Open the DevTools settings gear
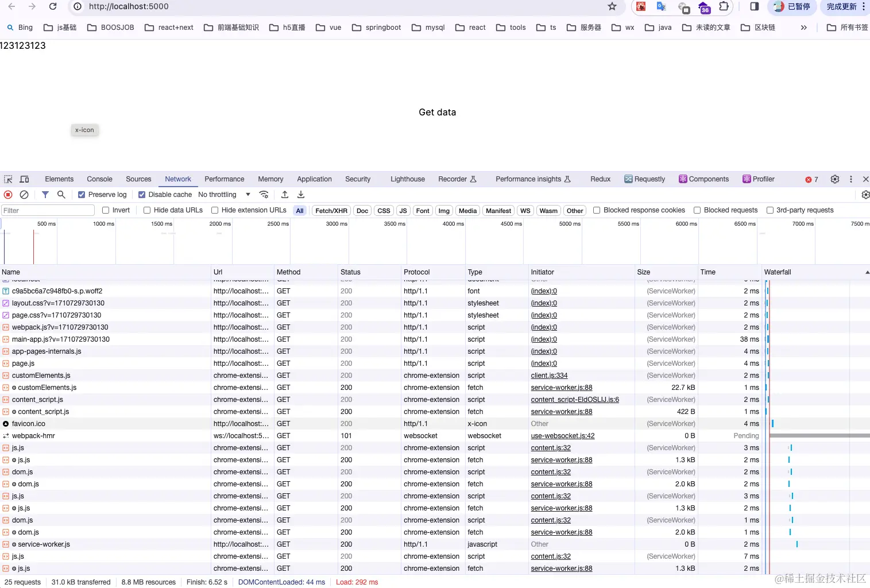Viewport: 870px width, 588px height. pyautogui.click(x=835, y=179)
